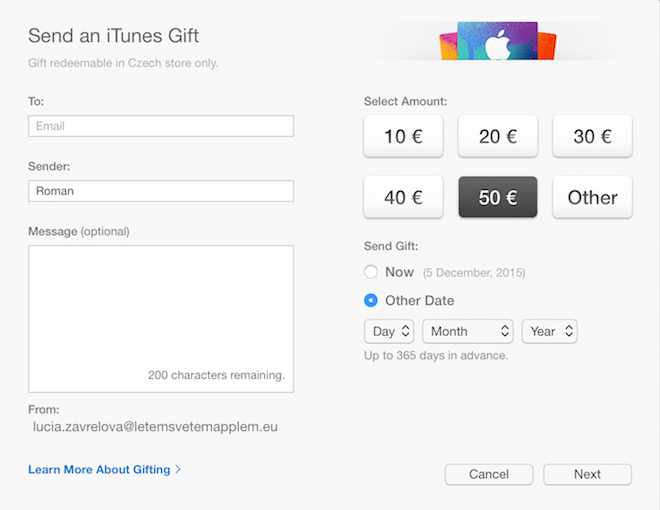Image resolution: width=660 pixels, height=510 pixels.
Task: Choose the 40 € gift amount
Action: click(x=403, y=197)
